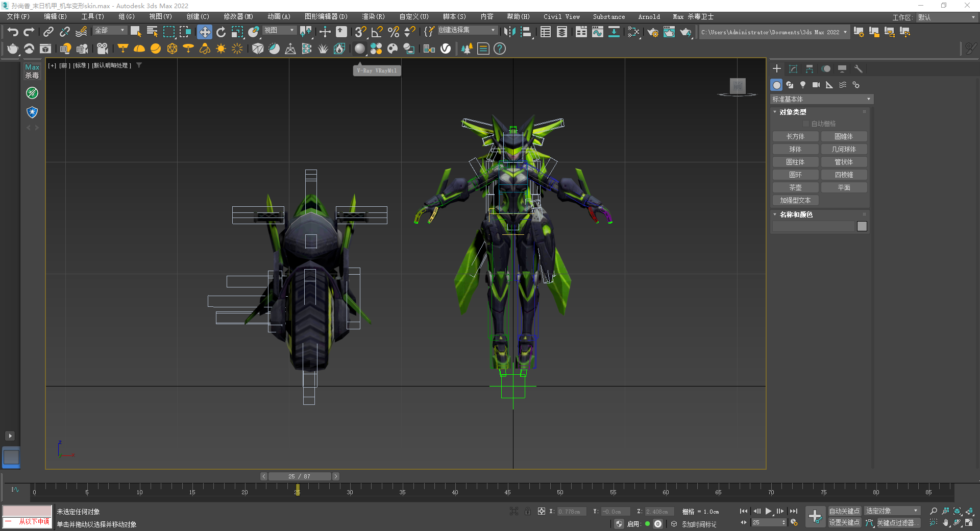The height and width of the screenshot is (531, 980).
Task: Click the Bind to Space Warp icon
Action: pyautogui.click(x=81, y=32)
